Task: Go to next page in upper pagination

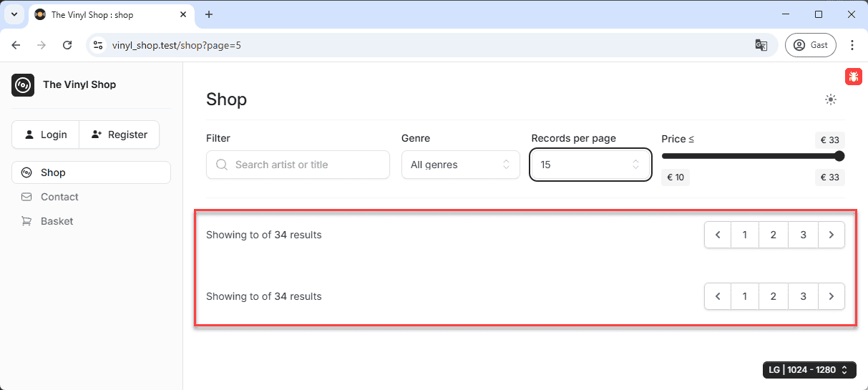Action: (831, 235)
